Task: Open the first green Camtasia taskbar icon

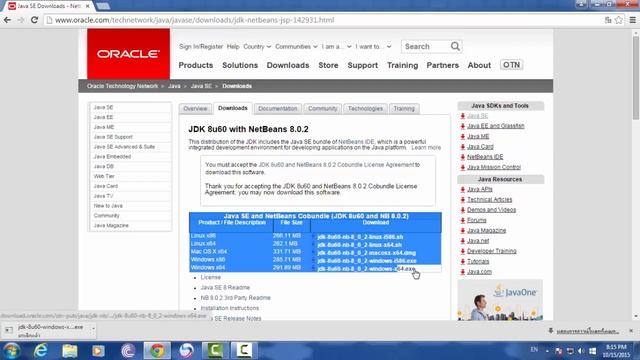Action: [215, 351]
